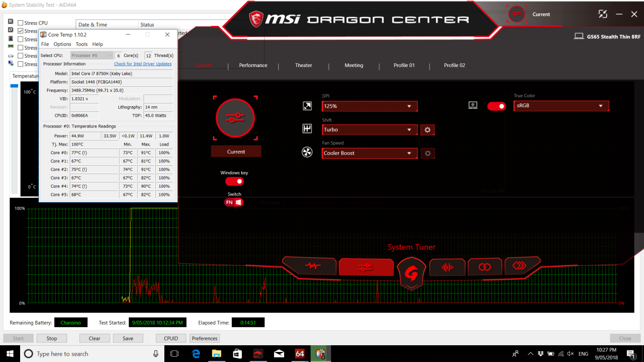Open the System Monitor waveform tab in Dragon Center
The image size is (644, 362).
312,266
